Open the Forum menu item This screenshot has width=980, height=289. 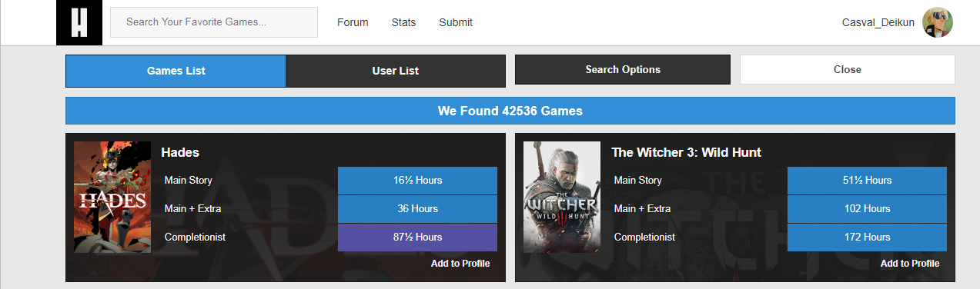353,22
